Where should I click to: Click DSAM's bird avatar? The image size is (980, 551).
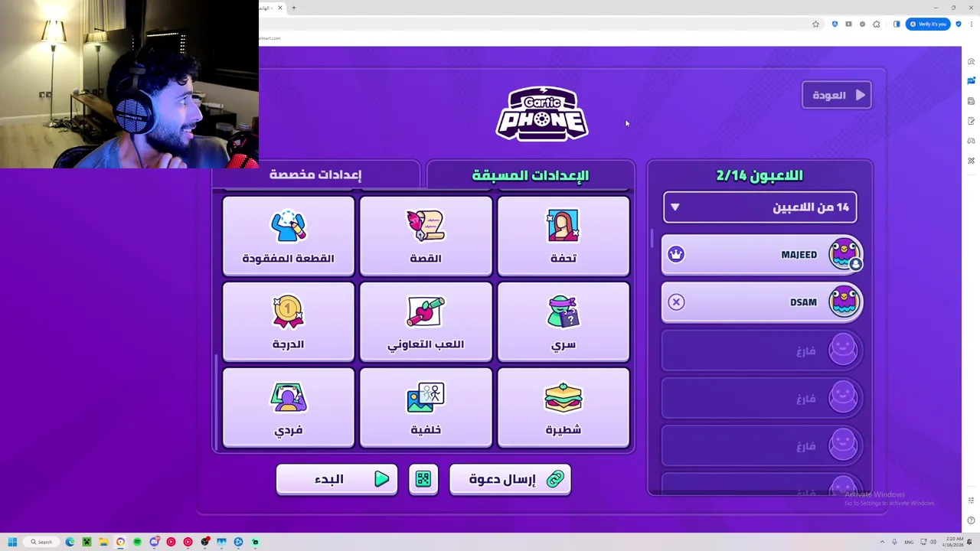(x=844, y=302)
